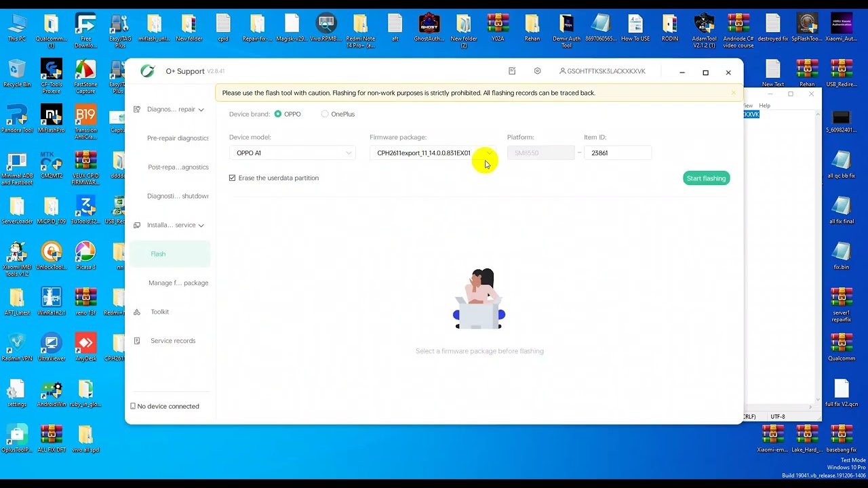Select Pandora Tool desktop icon
The width and height of the screenshot is (868, 488).
(x=17, y=119)
